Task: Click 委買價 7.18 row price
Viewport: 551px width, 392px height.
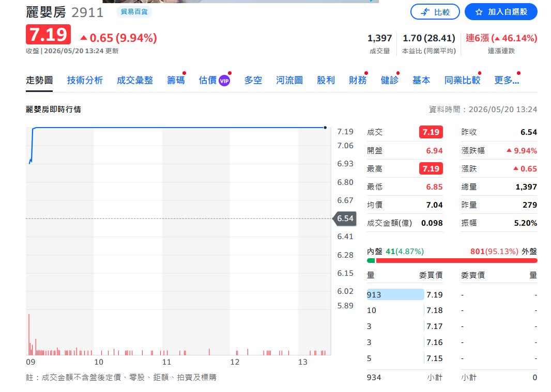Action: (x=434, y=310)
